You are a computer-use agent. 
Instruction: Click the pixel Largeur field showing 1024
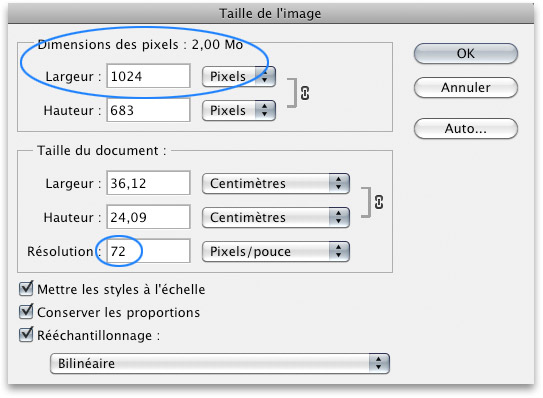tap(149, 76)
